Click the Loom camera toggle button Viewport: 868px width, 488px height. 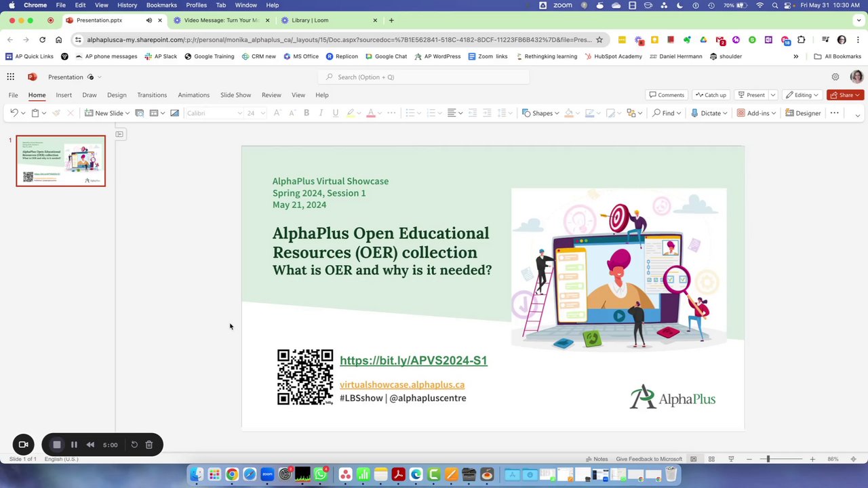click(23, 445)
